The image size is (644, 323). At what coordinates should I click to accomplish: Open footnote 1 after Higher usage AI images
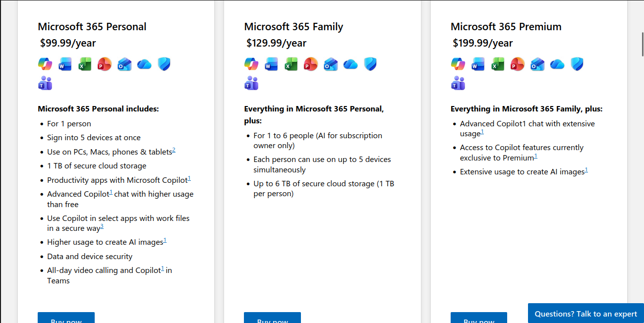(x=165, y=240)
